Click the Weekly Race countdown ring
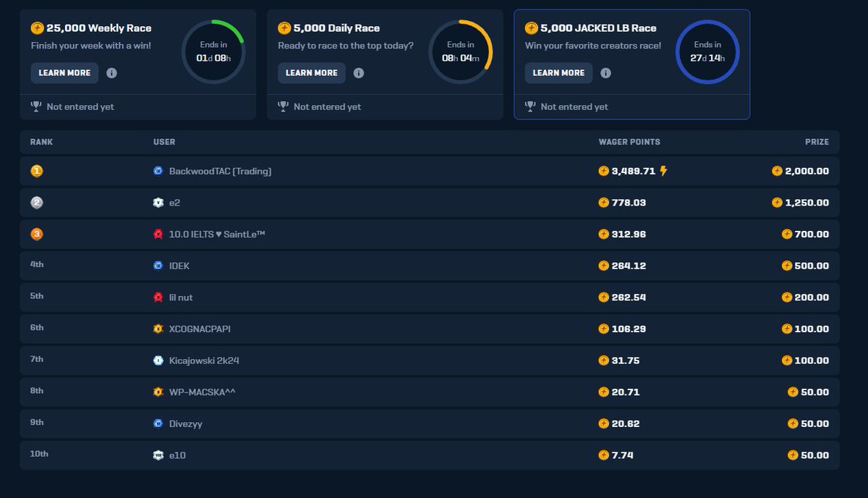 (x=213, y=51)
